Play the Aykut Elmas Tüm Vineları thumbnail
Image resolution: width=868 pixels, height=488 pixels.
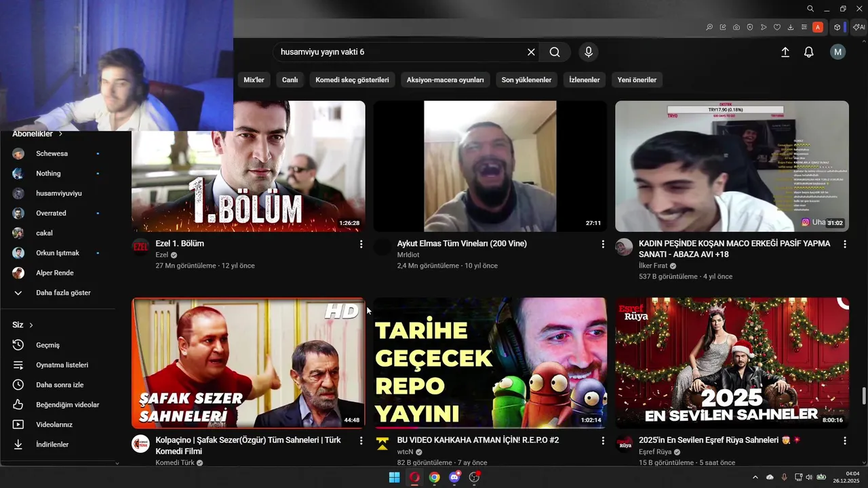coord(490,166)
